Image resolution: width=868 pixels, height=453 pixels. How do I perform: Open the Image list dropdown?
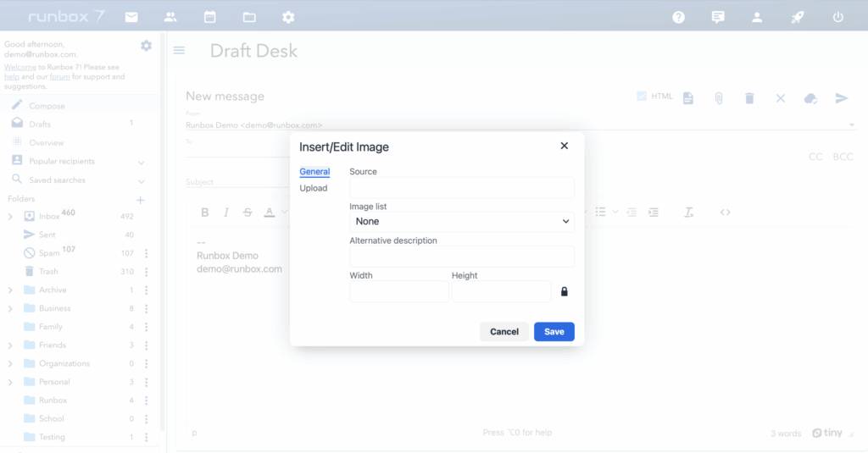click(x=462, y=222)
